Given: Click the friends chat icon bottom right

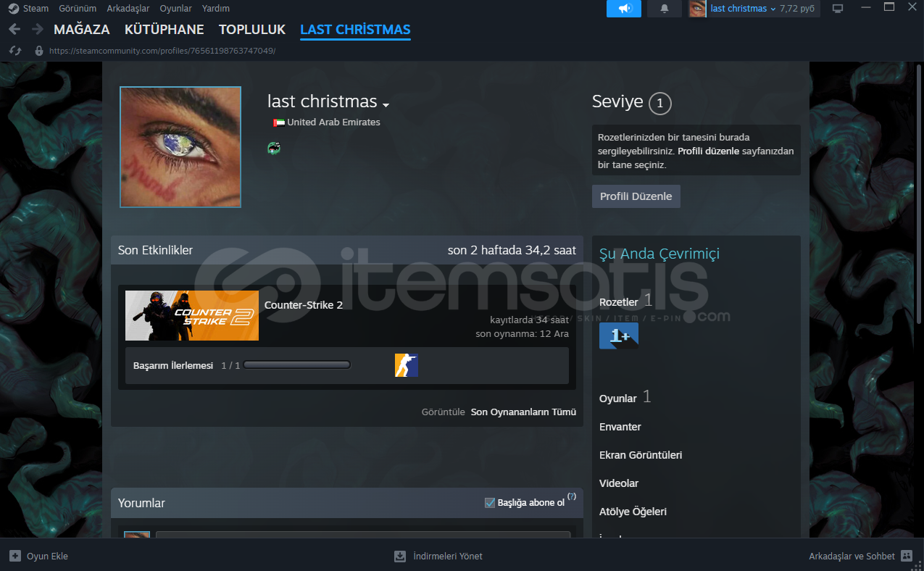Looking at the screenshot, I should click(907, 556).
